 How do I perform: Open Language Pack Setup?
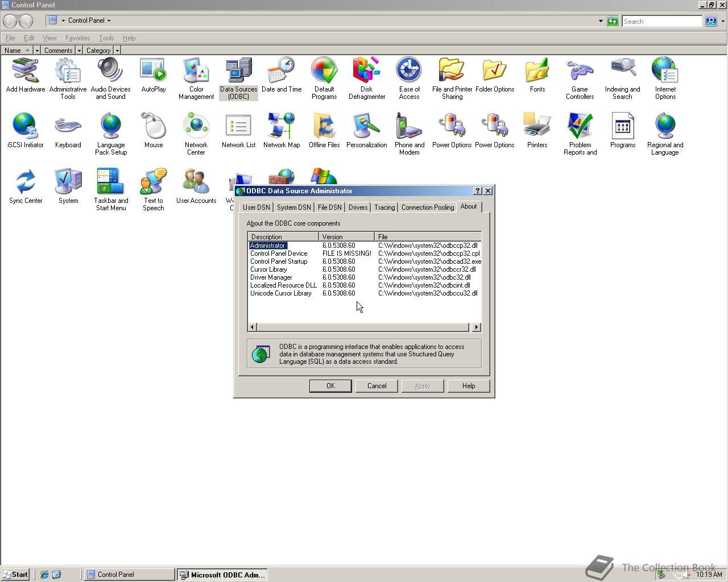coord(111,134)
